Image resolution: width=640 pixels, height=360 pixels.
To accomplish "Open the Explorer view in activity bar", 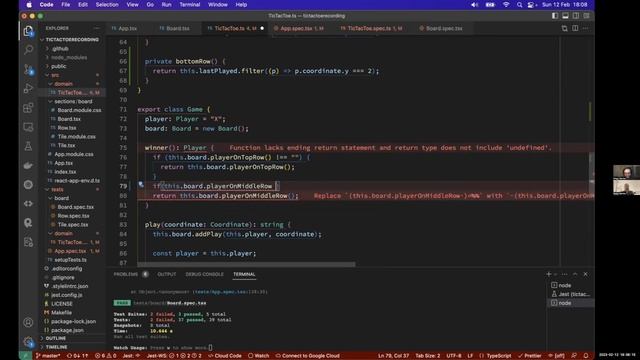I will click(x=28, y=31).
